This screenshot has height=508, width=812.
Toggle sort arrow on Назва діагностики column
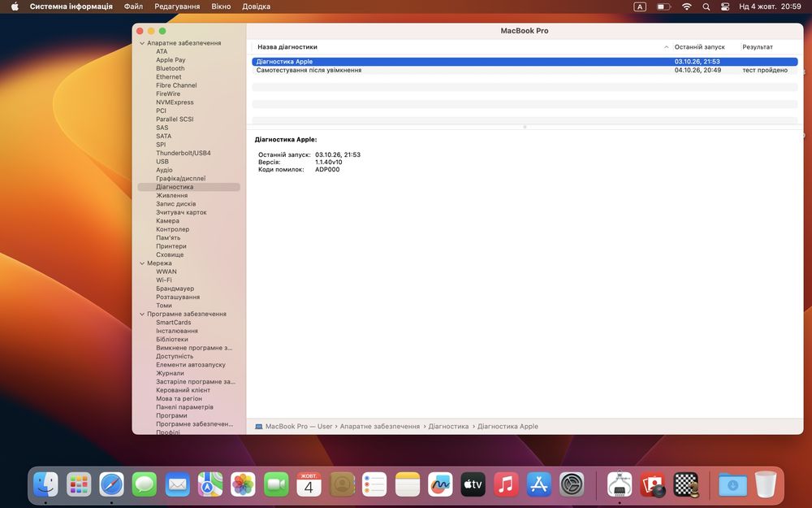(666, 46)
